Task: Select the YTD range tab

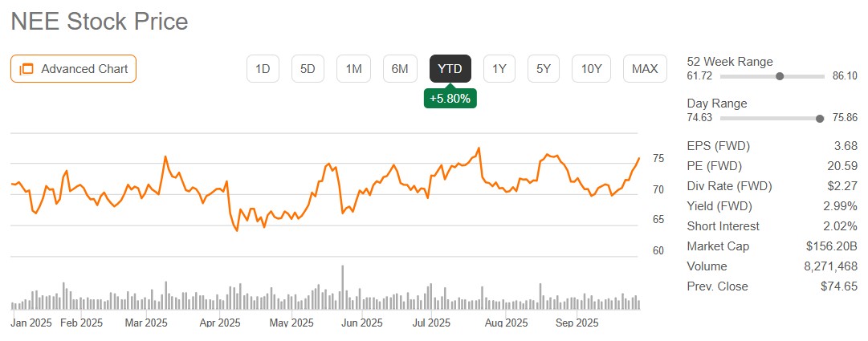Action: pyautogui.click(x=450, y=69)
